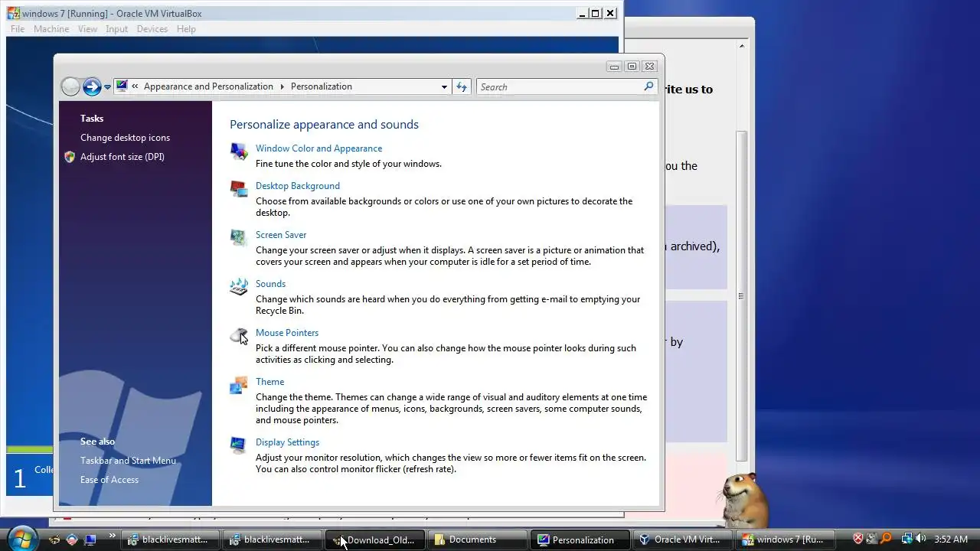Click the Refresh button in address bar
Viewport: 980px width, 551px height.
(x=462, y=86)
